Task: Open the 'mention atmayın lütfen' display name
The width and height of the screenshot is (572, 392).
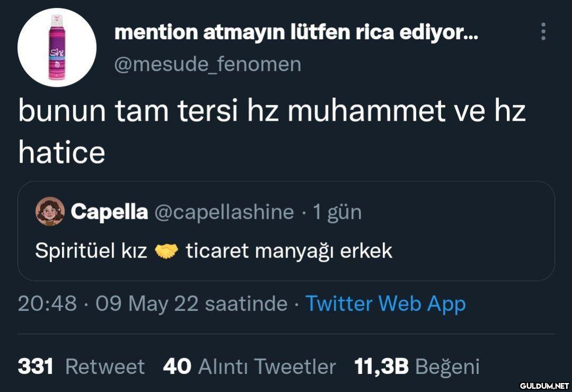Action: 296,33
